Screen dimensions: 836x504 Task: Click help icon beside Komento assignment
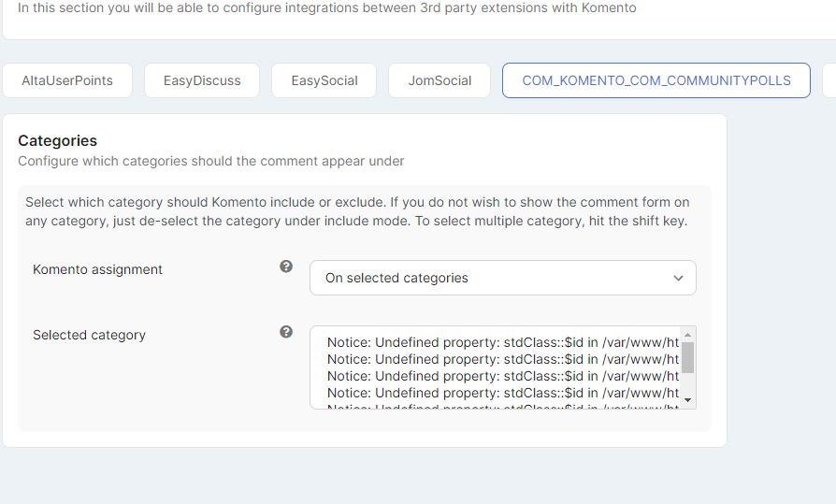tap(286, 266)
